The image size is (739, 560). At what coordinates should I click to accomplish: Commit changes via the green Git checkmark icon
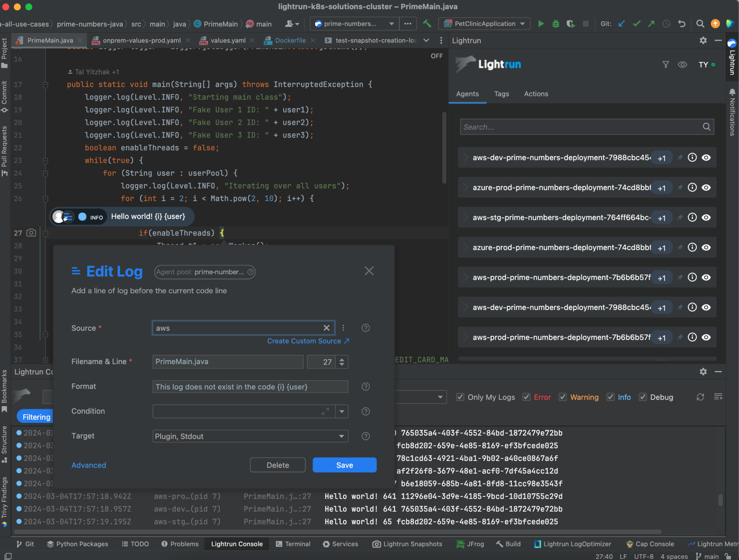[636, 24]
